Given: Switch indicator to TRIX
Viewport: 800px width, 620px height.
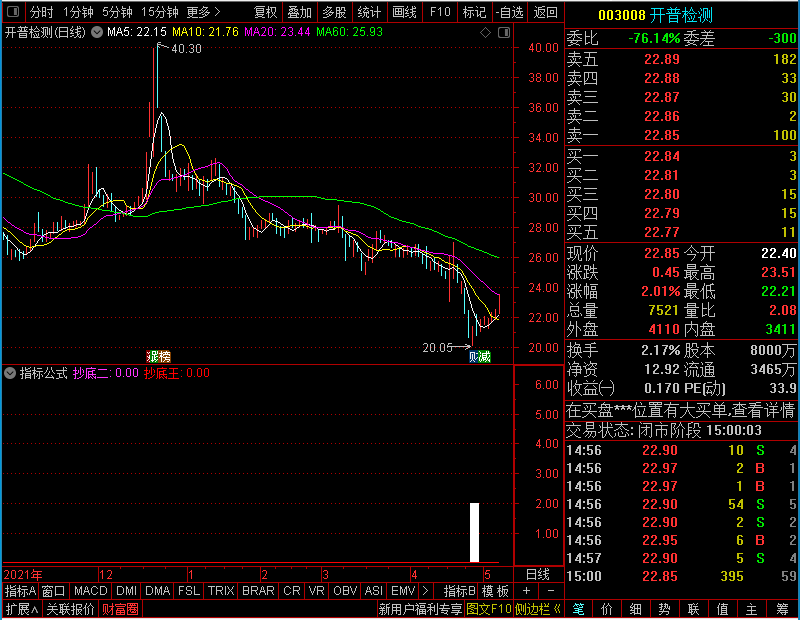Looking at the screenshot, I should (x=221, y=591).
